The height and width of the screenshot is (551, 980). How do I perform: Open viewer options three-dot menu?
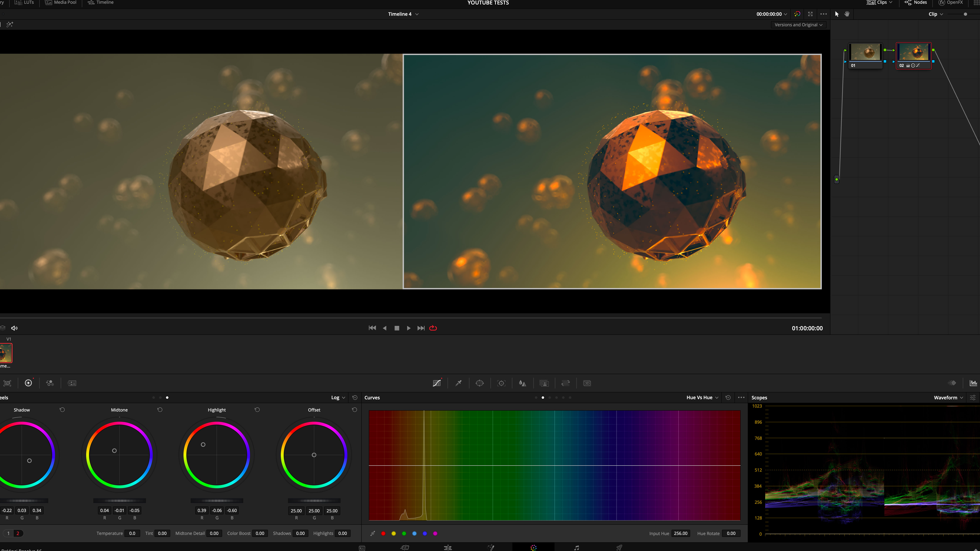point(824,14)
